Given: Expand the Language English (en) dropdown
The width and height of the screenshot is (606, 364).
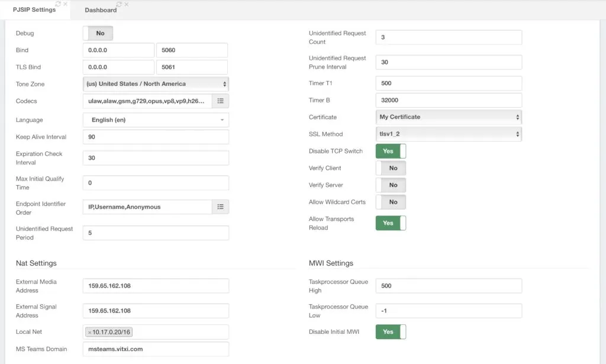Looking at the screenshot, I should [156, 120].
